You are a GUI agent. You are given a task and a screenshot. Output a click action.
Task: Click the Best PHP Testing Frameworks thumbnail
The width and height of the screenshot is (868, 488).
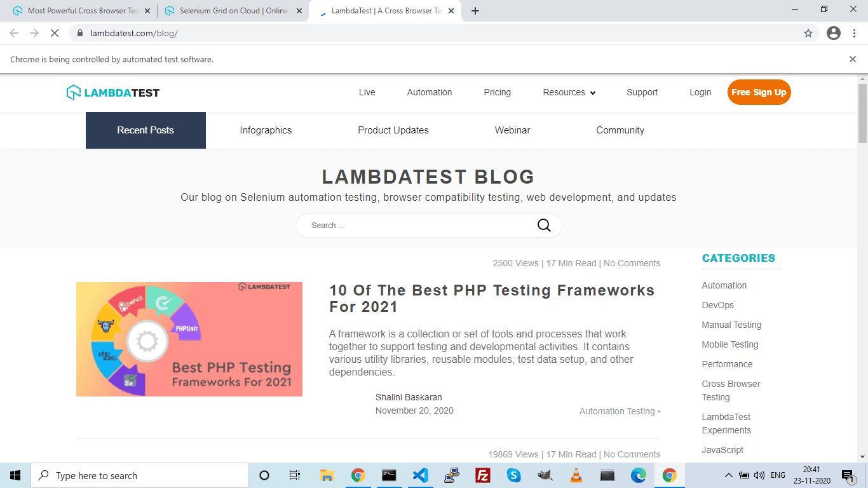pos(189,339)
